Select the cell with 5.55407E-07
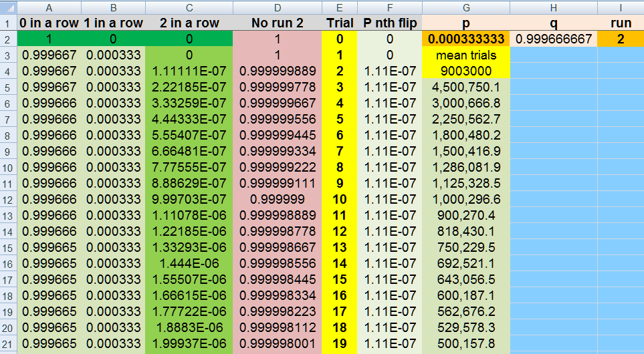Viewport: 644px width, 354px height. [189, 135]
